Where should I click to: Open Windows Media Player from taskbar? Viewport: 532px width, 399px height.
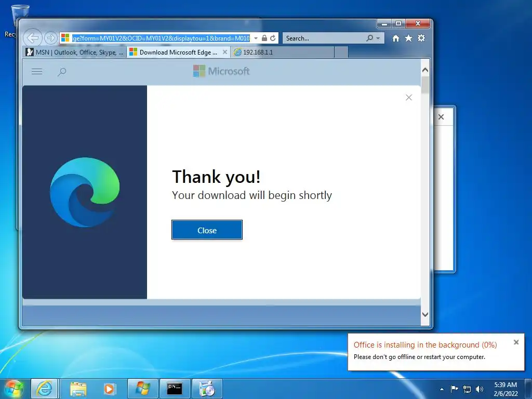(x=110, y=389)
